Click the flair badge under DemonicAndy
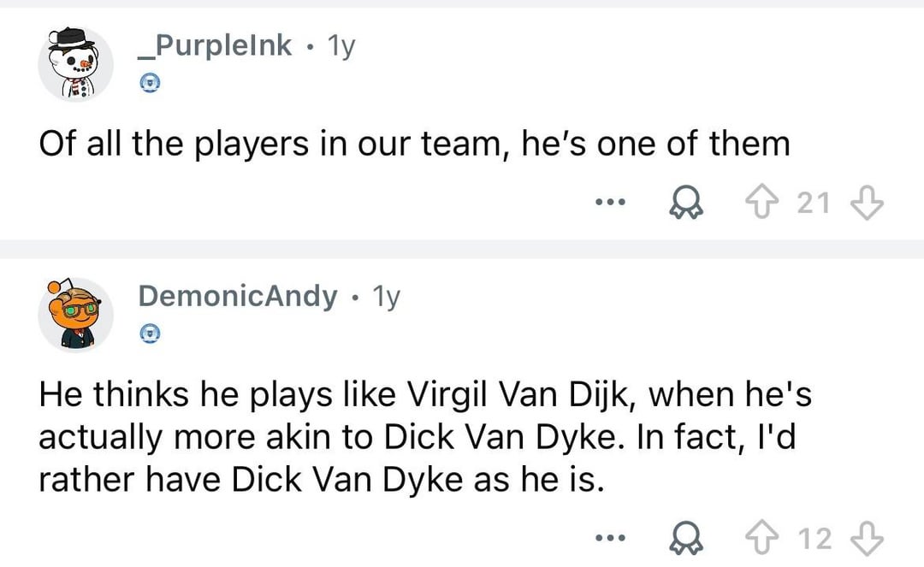Screen dimensions: 924x567 149,334
